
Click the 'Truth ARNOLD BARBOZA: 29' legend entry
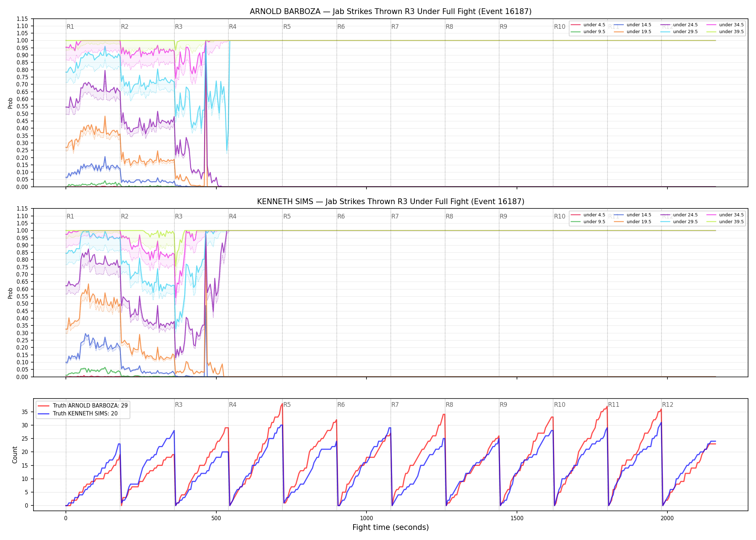83,405
